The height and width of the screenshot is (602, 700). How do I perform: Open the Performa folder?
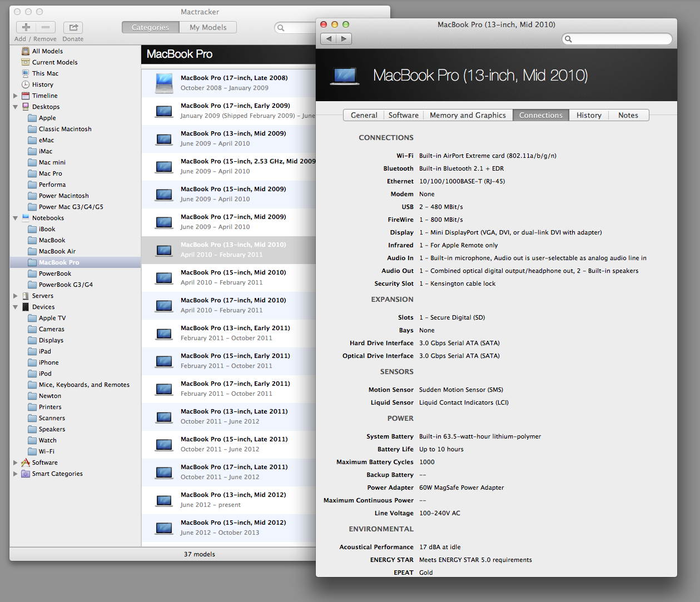click(47, 185)
